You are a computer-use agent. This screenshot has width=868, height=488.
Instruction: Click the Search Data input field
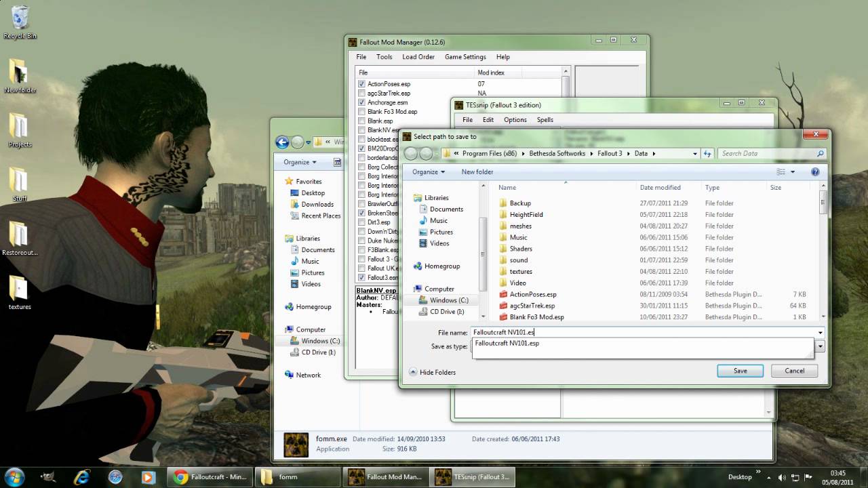tap(767, 154)
